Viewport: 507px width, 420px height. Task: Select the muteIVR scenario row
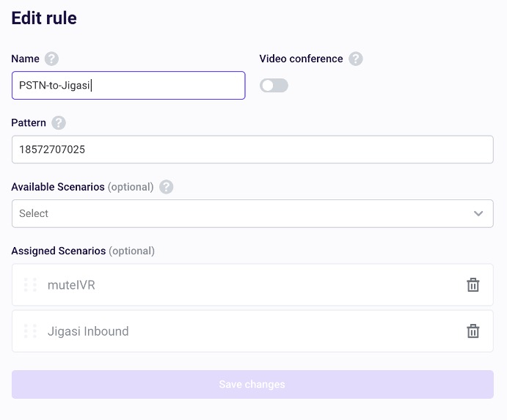252,284
